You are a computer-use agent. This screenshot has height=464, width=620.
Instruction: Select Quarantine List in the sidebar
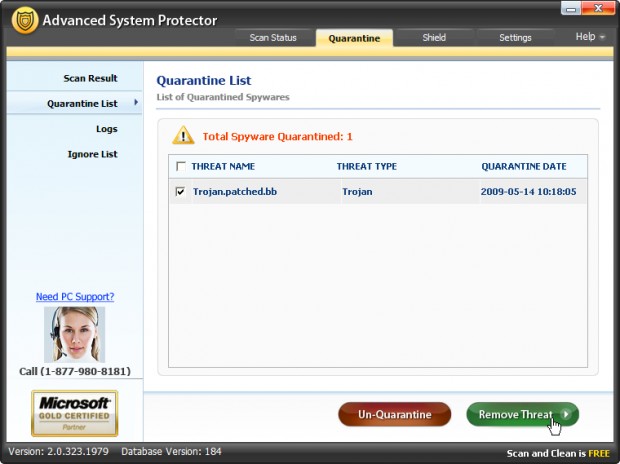point(74,103)
